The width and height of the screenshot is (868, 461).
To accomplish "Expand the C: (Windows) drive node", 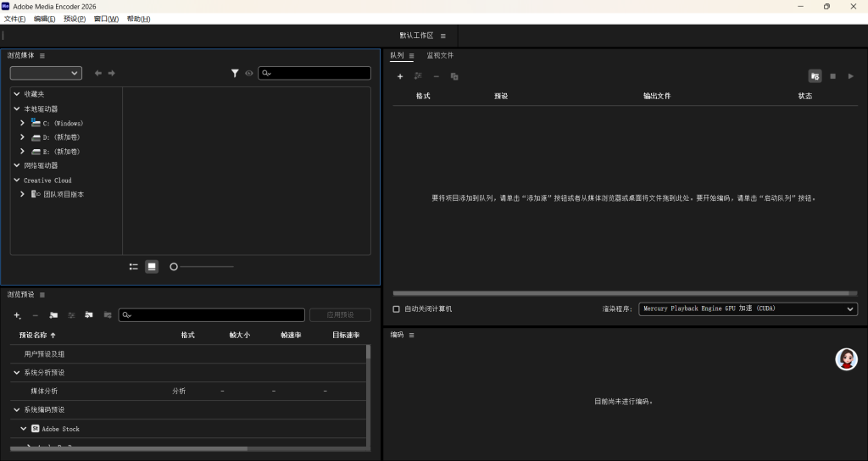I will tap(22, 123).
